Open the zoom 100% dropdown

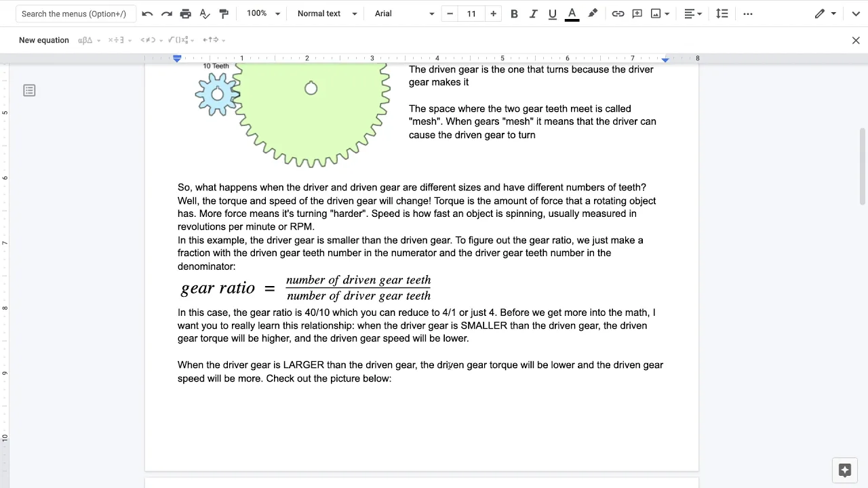tap(263, 14)
